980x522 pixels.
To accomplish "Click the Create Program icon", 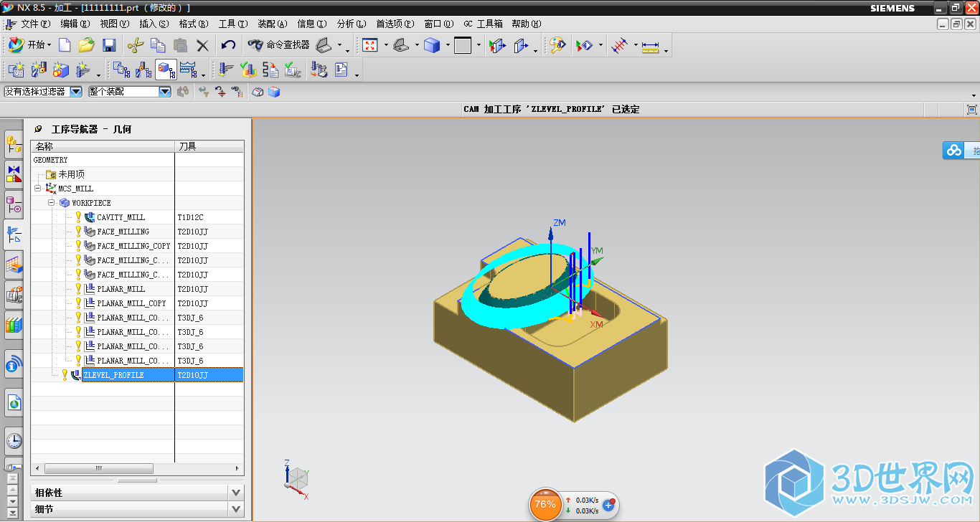I will (x=16, y=70).
